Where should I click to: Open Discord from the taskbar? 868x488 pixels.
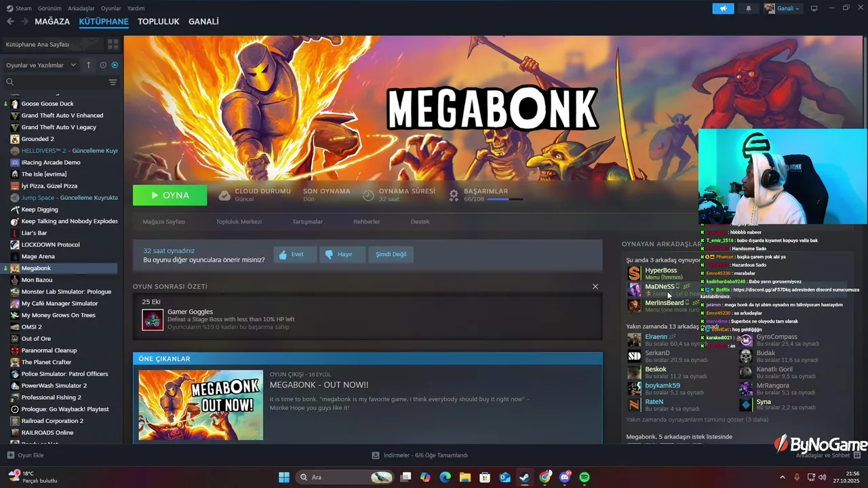565,477
